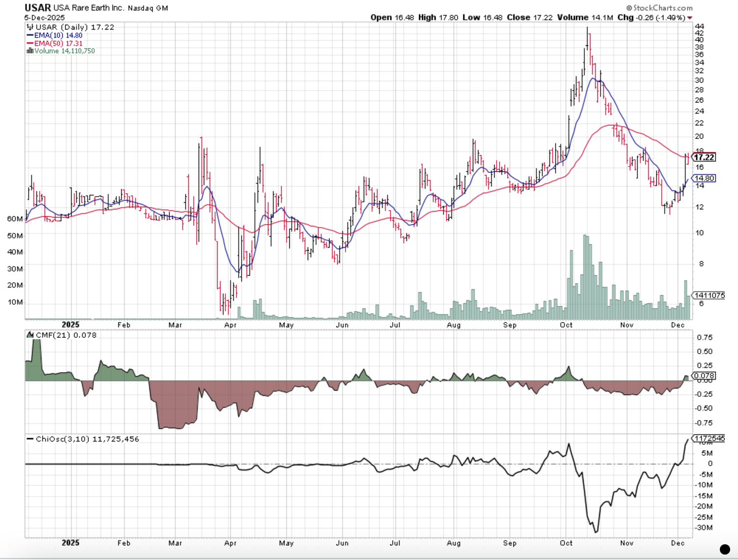This screenshot has width=738, height=560.
Task: Click the 'Low 16.48' value in the header
Action: click(482, 17)
